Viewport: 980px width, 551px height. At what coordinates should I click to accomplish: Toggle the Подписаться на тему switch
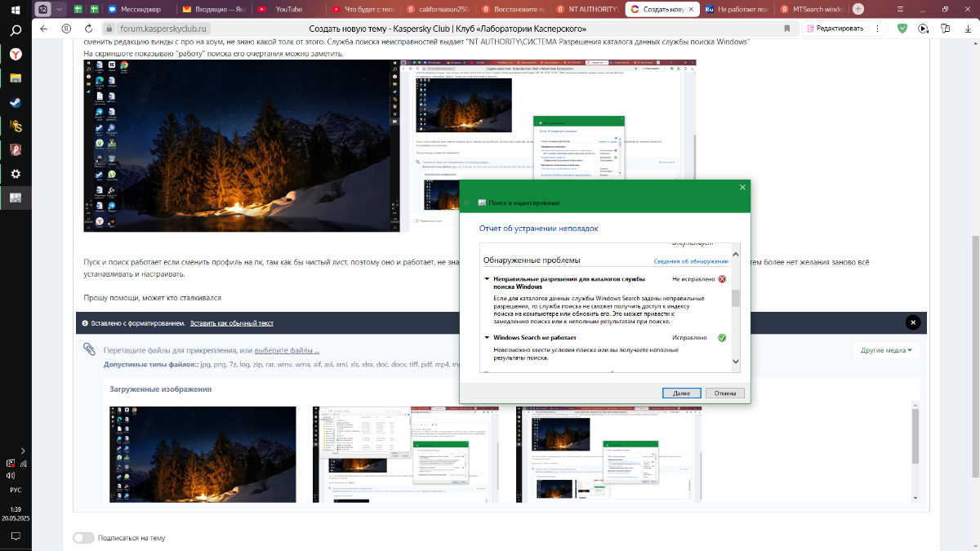[83, 538]
